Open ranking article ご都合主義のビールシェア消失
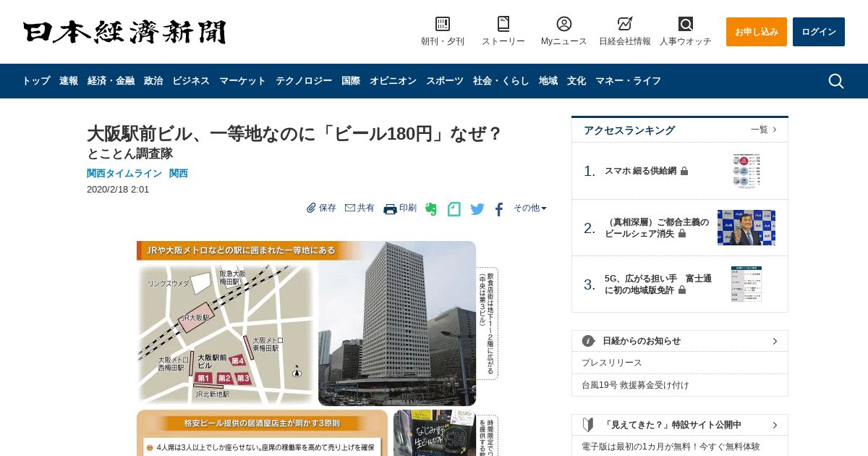This screenshot has width=868, height=456. tap(658, 228)
